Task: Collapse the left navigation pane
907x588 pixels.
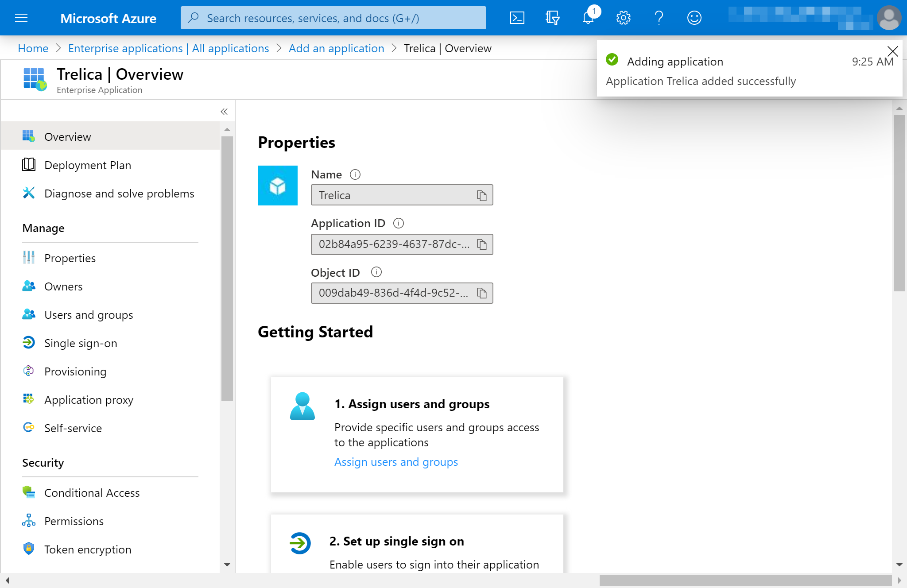Action: click(x=224, y=112)
